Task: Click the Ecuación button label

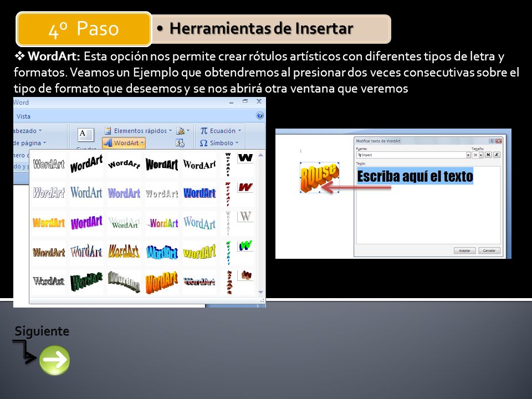Action: pyautogui.click(x=223, y=131)
